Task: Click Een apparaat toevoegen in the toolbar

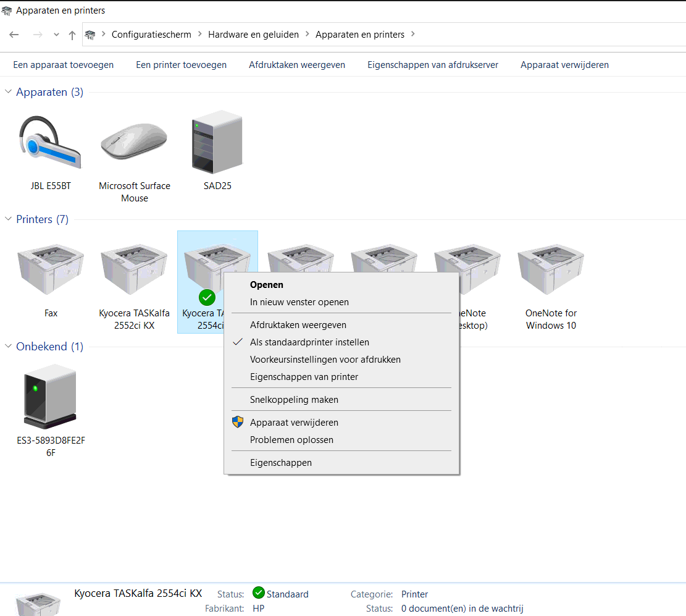Action: click(64, 65)
